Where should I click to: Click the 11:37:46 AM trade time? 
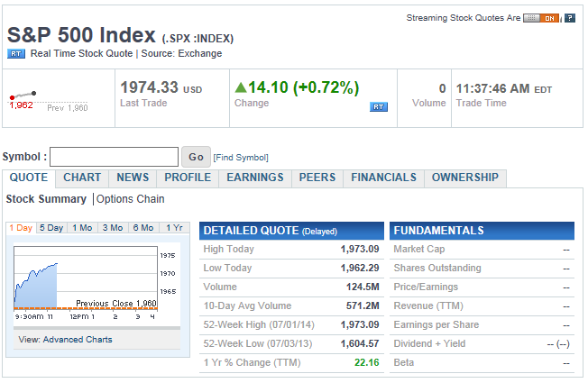pyautogui.click(x=492, y=89)
